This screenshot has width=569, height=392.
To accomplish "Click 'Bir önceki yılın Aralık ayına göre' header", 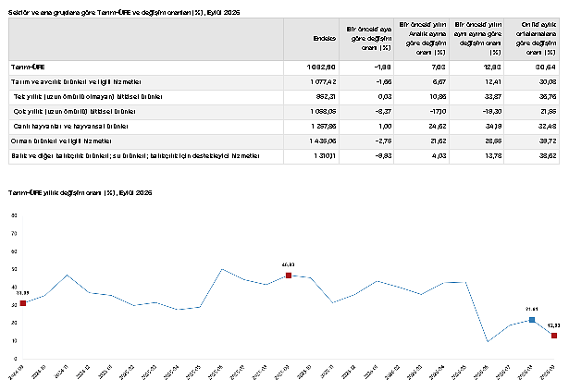I will (423, 39).
